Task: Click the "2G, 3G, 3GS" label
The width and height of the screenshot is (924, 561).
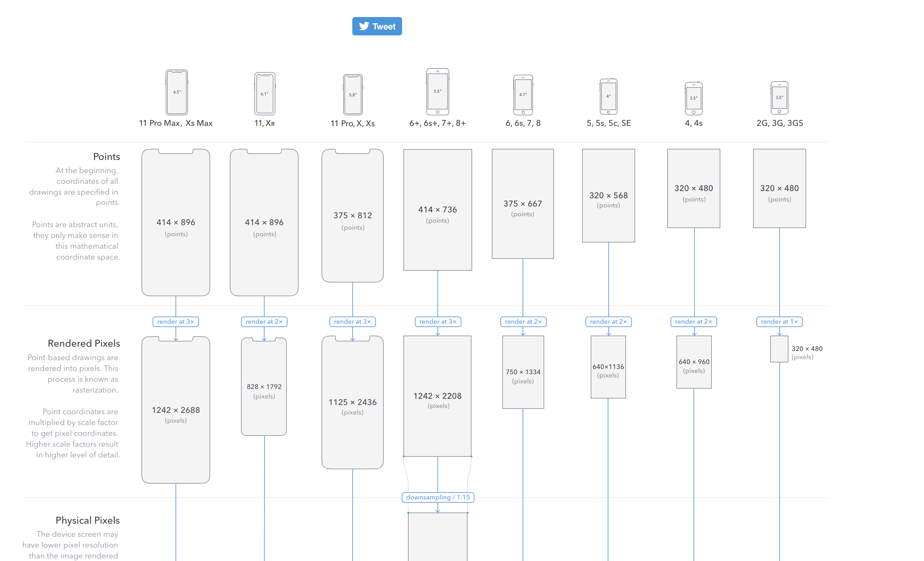Action: [780, 123]
